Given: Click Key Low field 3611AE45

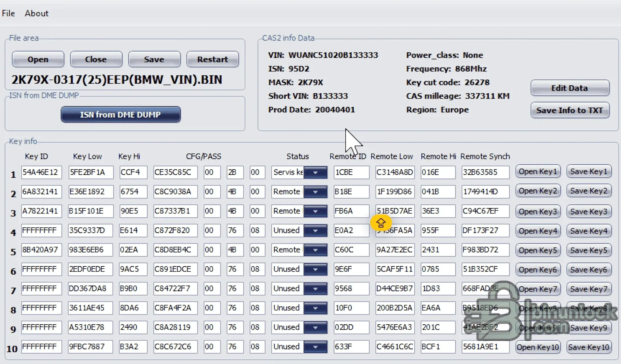Looking at the screenshot, I should pos(91,308).
